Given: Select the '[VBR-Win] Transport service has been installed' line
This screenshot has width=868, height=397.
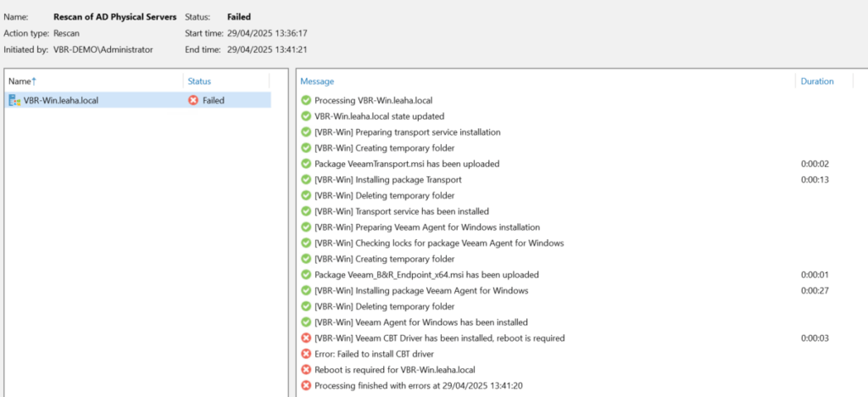Looking at the screenshot, I should pyautogui.click(x=401, y=211).
